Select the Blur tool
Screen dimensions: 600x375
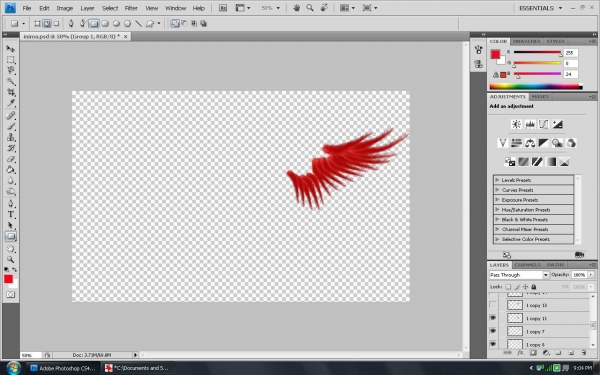pos(10,181)
